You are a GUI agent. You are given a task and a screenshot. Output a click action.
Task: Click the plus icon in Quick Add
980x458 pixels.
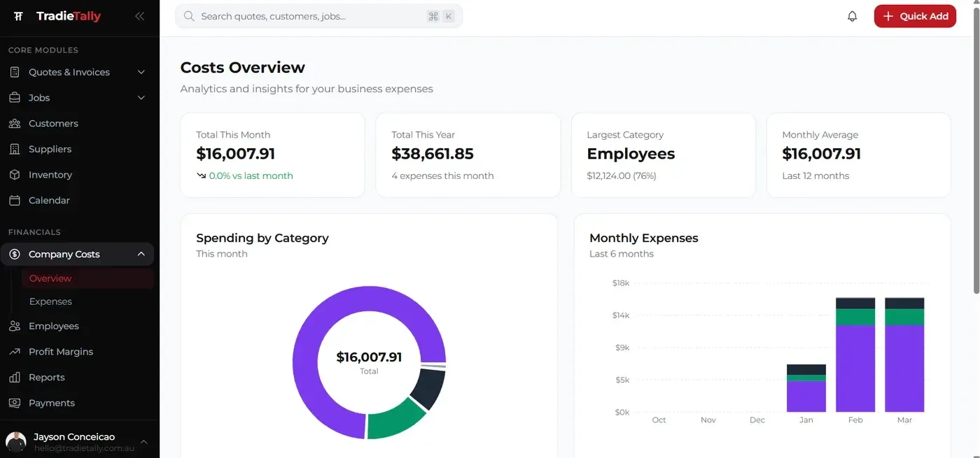tap(888, 16)
